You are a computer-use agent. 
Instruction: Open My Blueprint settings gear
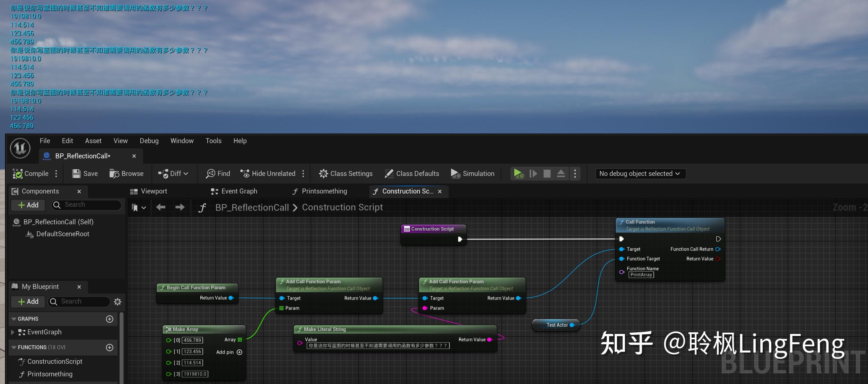118,302
